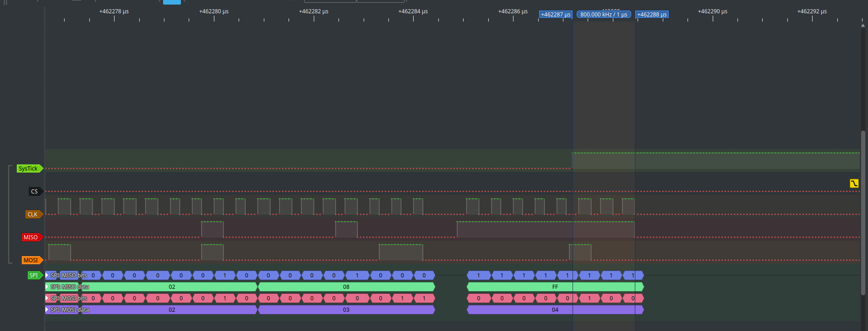Expand the SPI: MOSI bits row

point(47,298)
